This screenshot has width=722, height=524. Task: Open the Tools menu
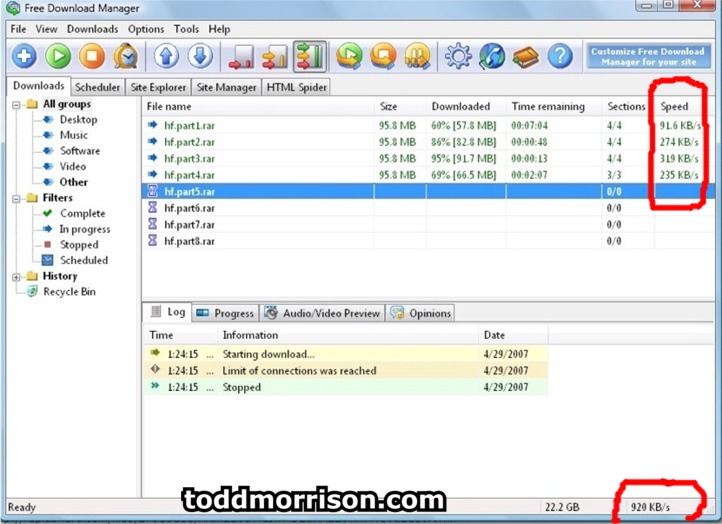[x=186, y=29]
